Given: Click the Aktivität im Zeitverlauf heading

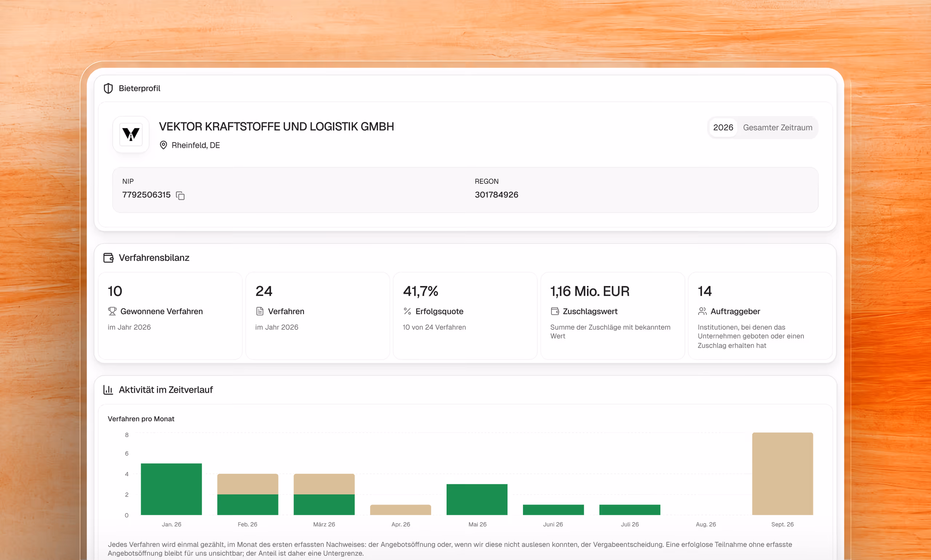Looking at the screenshot, I should [x=166, y=390].
